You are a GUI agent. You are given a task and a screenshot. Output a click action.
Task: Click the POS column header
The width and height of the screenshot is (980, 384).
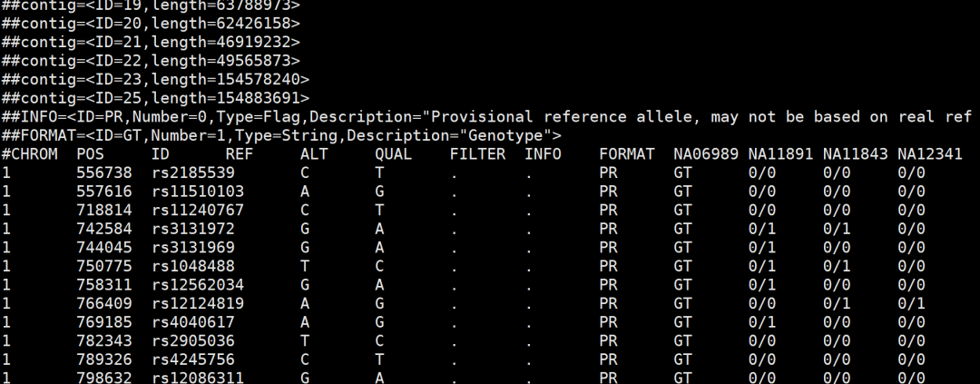[91, 153]
